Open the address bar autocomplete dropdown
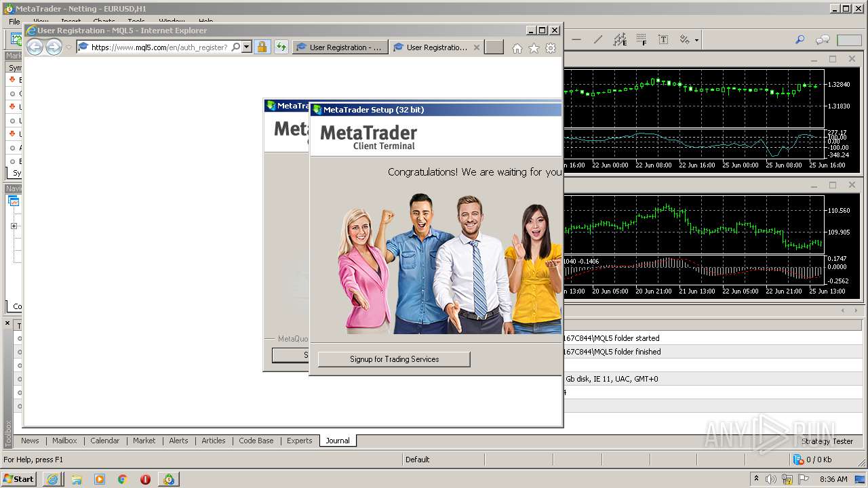Viewport: 868px width, 488px height. (246, 47)
